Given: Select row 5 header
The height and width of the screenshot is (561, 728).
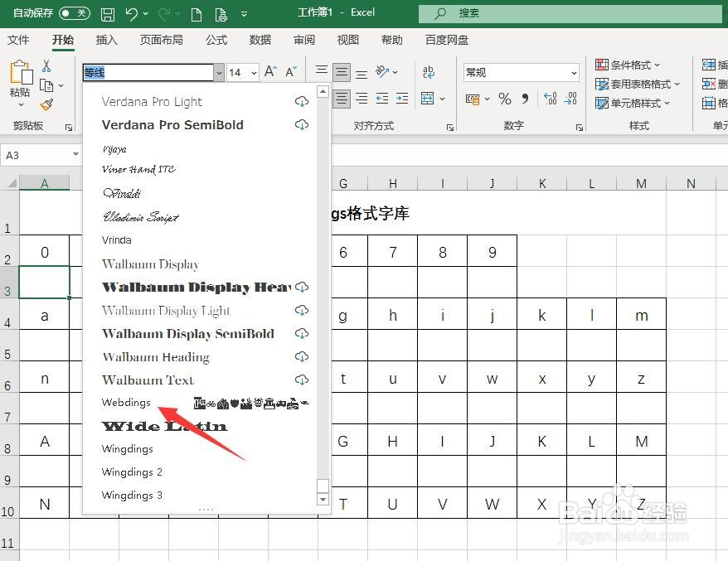Looking at the screenshot, I should [x=8, y=346].
